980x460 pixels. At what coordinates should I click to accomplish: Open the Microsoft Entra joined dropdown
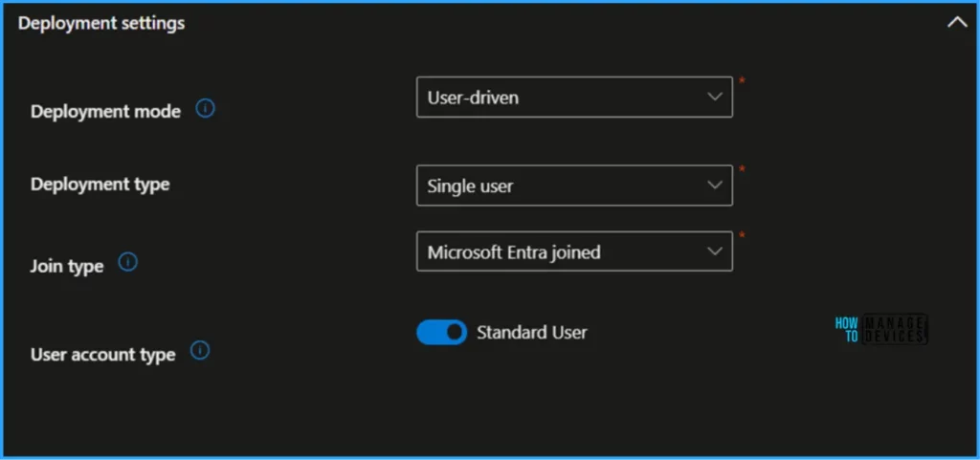pyautogui.click(x=574, y=252)
